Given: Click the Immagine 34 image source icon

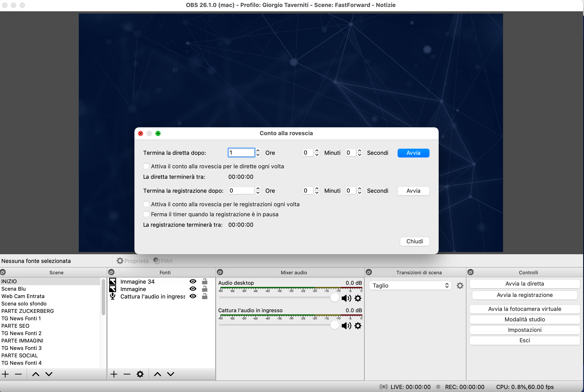Looking at the screenshot, I should tap(113, 281).
